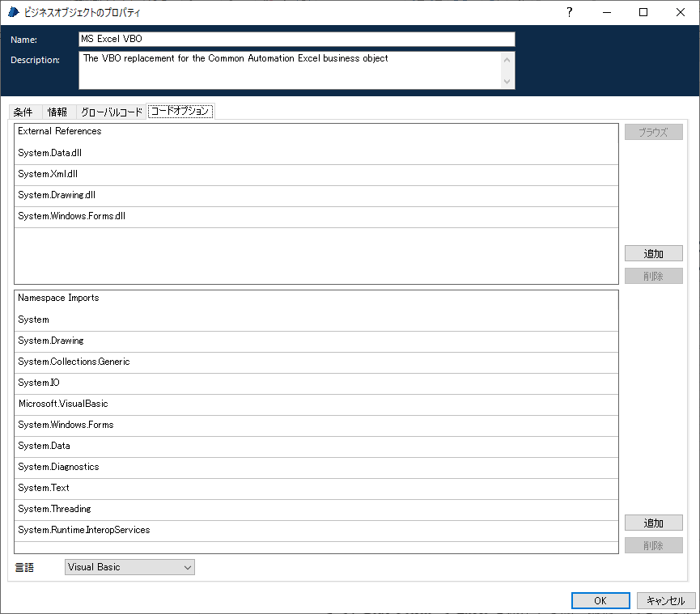Open the help question mark button
The width and height of the screenshot is (700, 614).
point(569,12)
